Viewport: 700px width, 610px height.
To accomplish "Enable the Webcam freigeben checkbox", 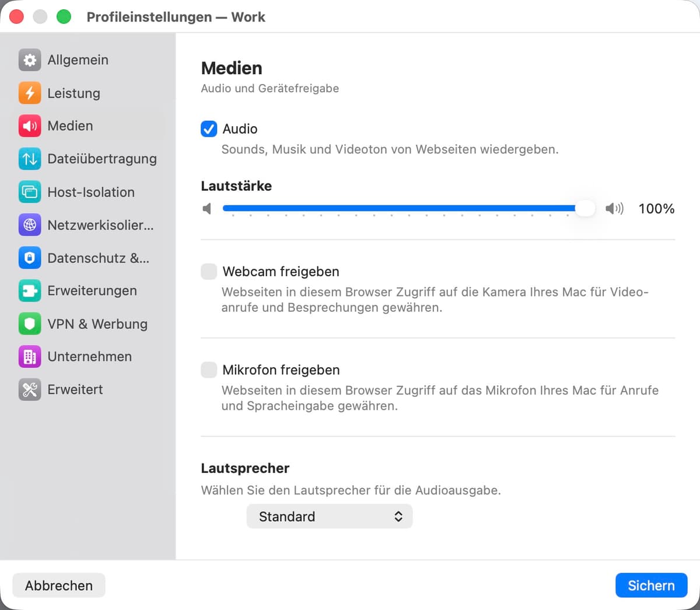I will click(209, 271).
